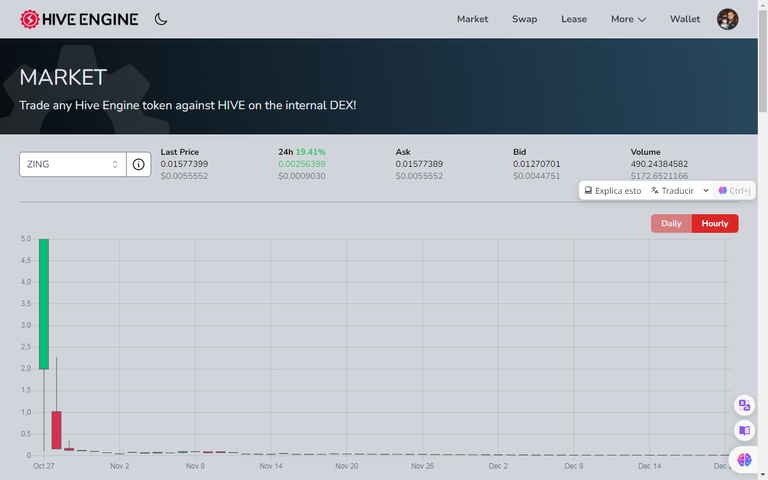This screenshot has width=768, height=480.
Task: Open the user profile avatar
Action: click(728, 19)
